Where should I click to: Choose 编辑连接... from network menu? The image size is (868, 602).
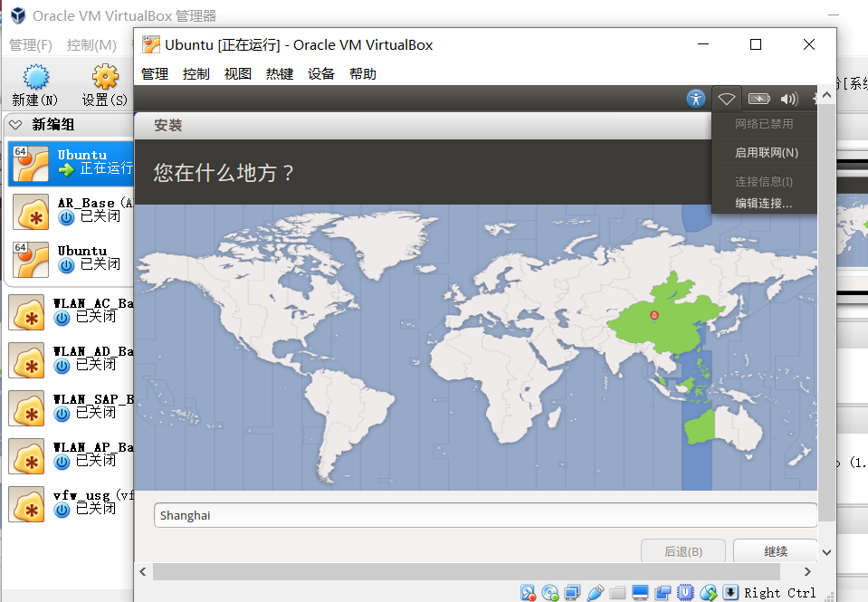pyautogui.click(x=766, y=204)
